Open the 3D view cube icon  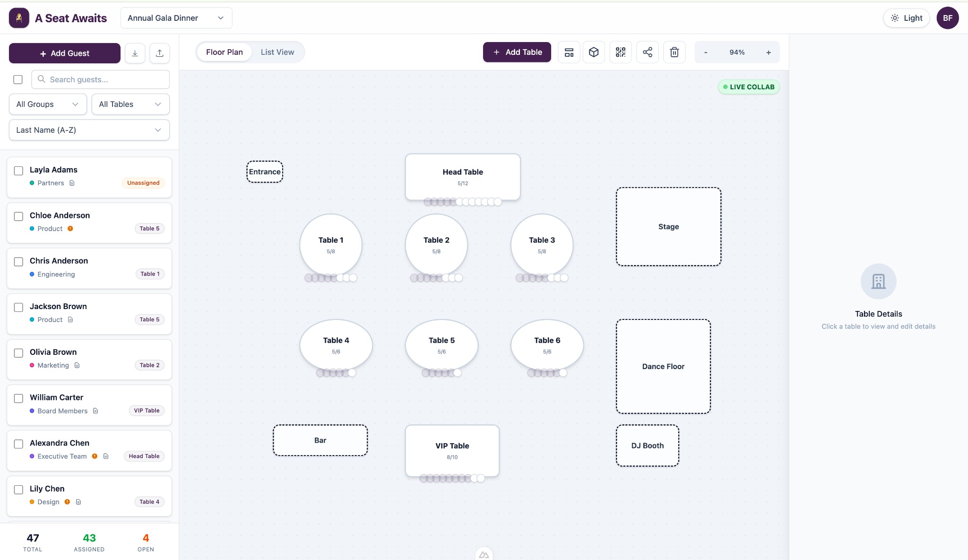[594, 52]
